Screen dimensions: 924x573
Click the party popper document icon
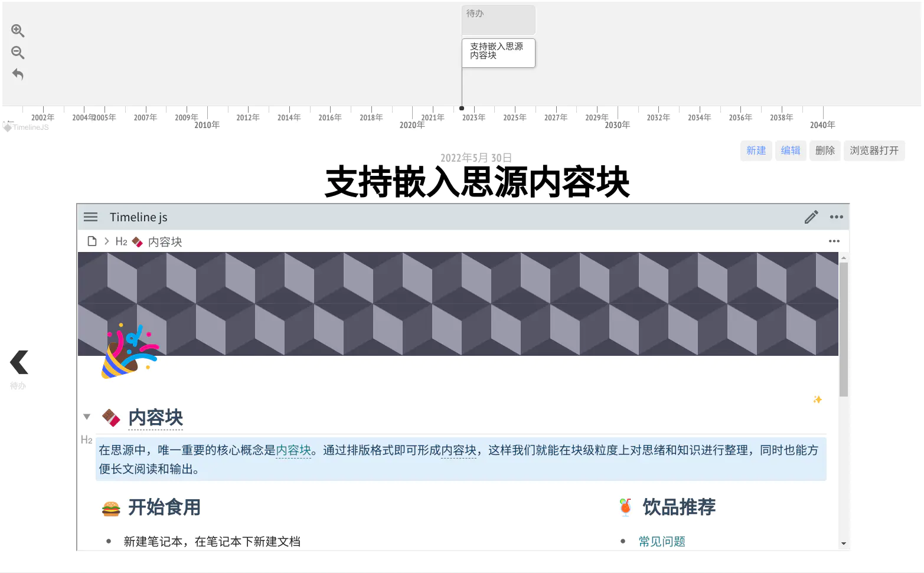130,351
